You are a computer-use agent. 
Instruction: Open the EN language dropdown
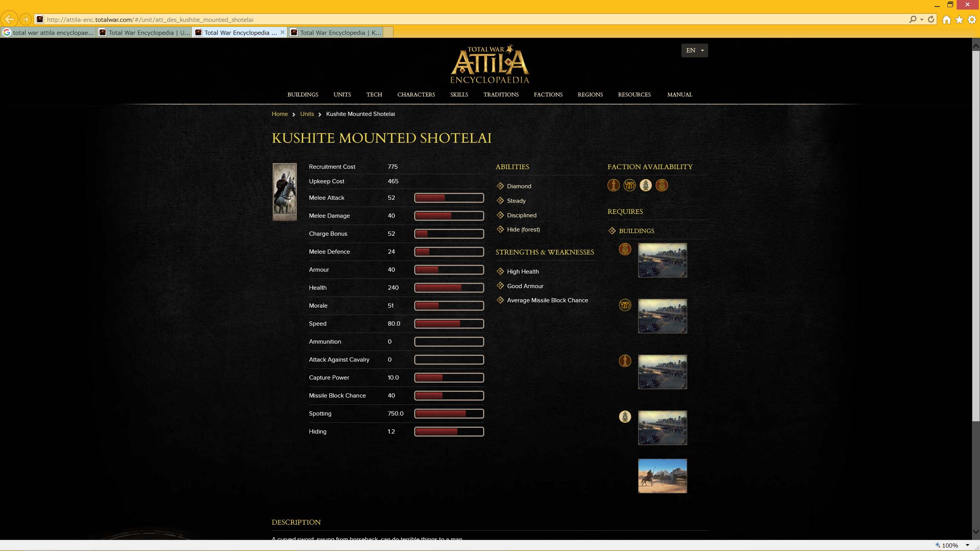pyautogui.click(x=694, y=51)
